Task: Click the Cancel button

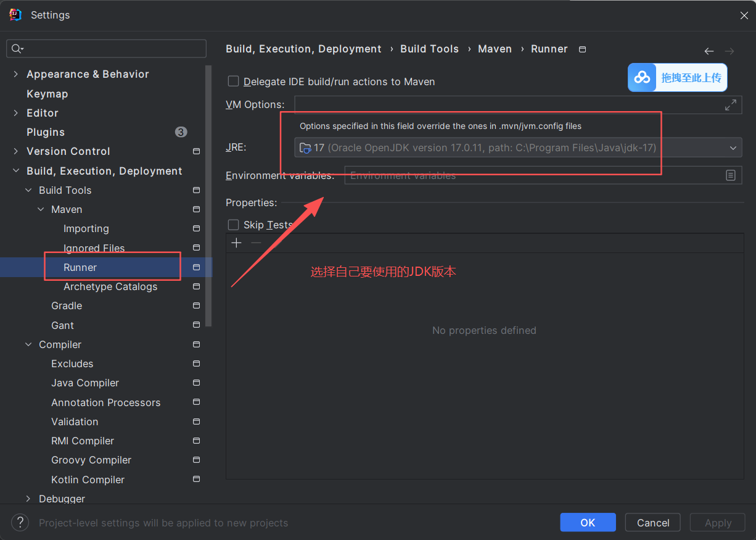Action: point(653,523)
